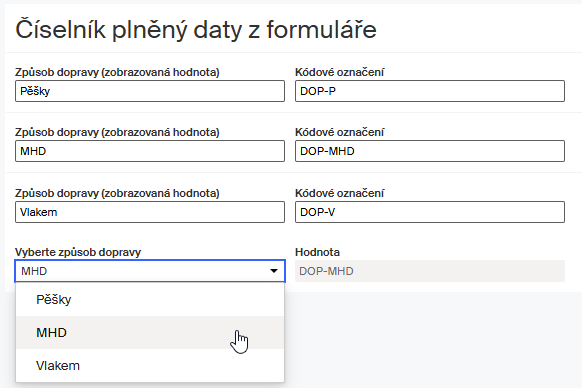Select 'Pěšky' from the dropdown list

click(150, 300)
